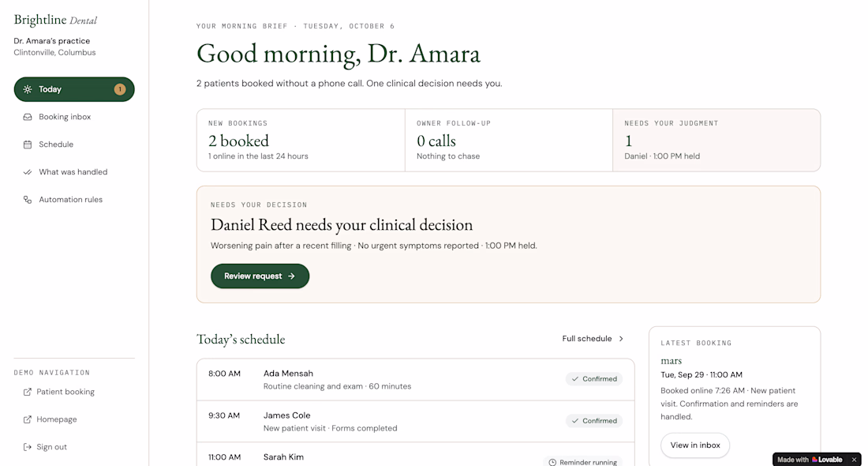Click the checkmark in James Cole's Confirmed badge

pyautogui.click(x=575, y=420)
